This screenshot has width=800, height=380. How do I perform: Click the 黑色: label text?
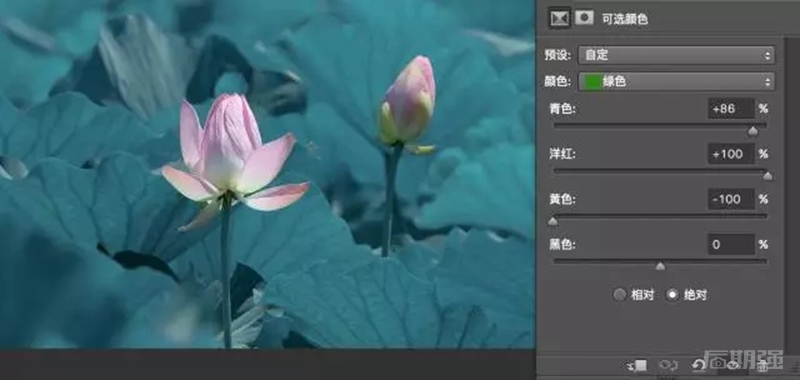point(562,245)
